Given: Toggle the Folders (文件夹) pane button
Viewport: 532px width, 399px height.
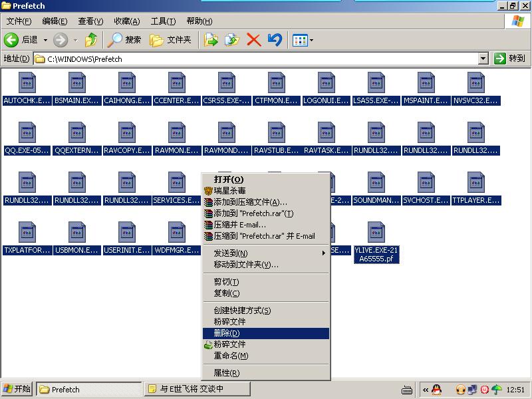Looking at the screenshot, I should 171,40.
